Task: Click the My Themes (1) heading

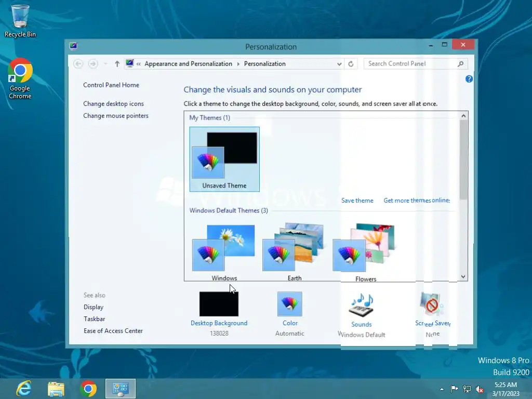Action: coord(210,118)
